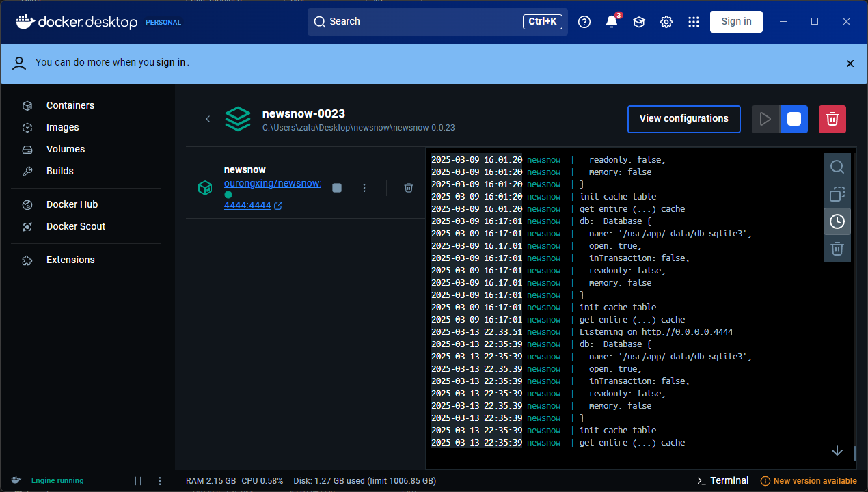
Task: Dismiss the sign in banner
Action: tap(850, 64)
